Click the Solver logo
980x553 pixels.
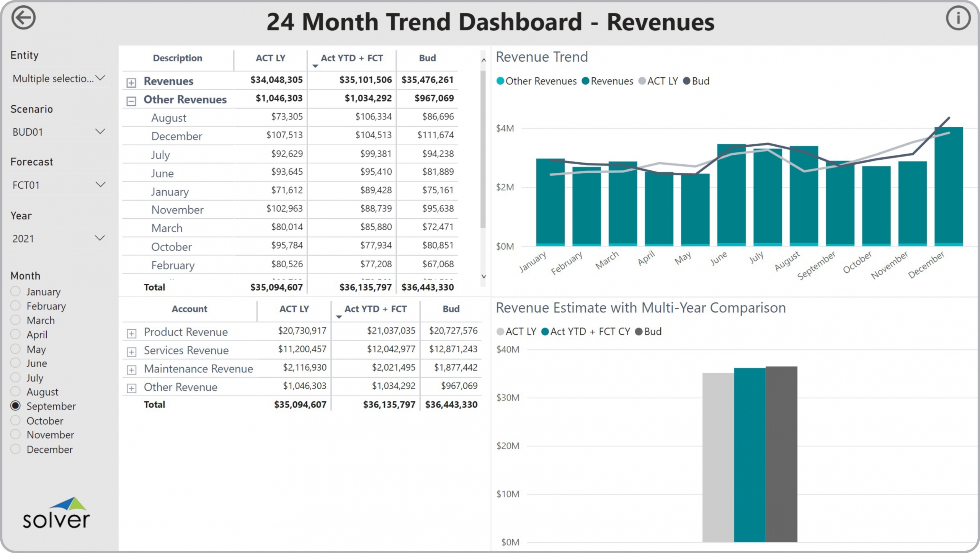[x=56, y=513]
